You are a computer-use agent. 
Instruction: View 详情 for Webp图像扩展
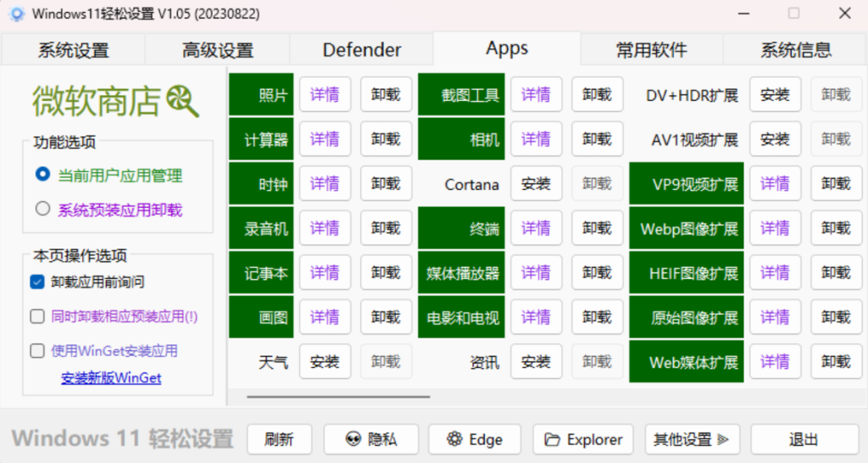(775, 227)
